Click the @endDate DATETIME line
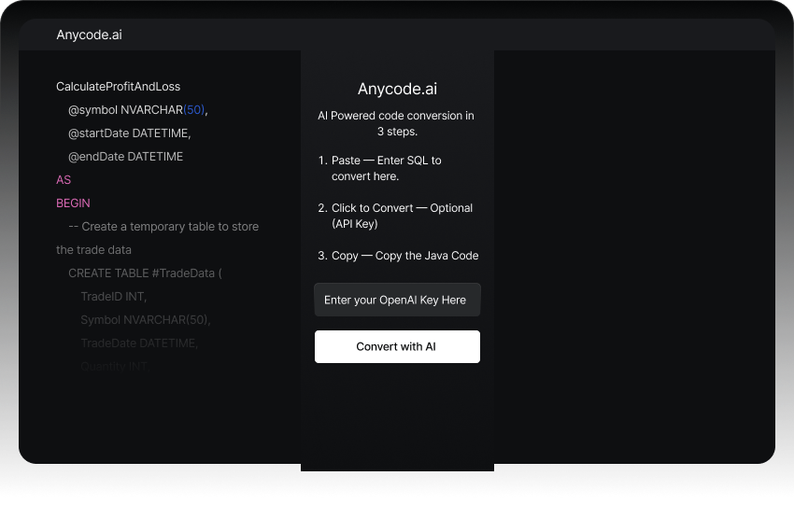This screenshot has height=532, width=794. click(x=125, y=157)
